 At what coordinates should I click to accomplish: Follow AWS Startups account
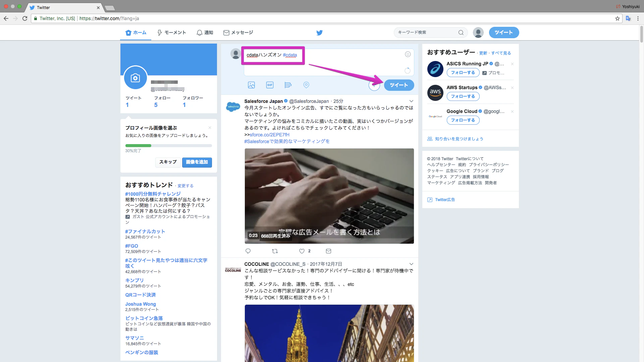463,97
